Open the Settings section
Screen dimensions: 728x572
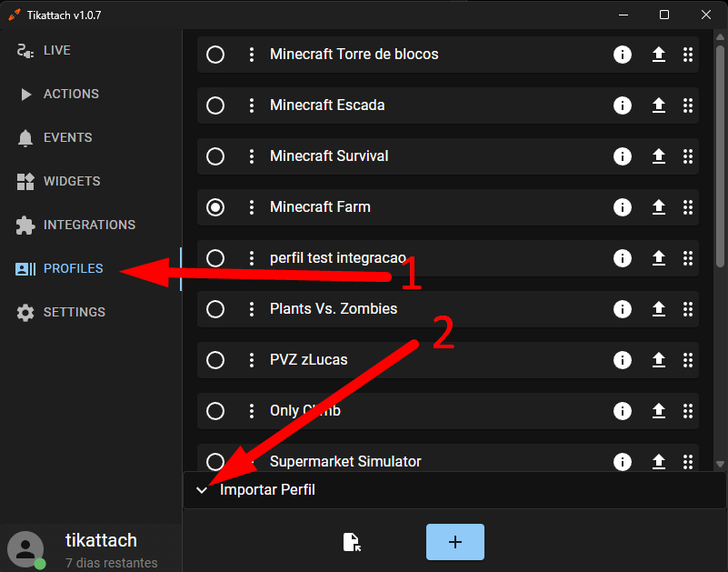60,312
